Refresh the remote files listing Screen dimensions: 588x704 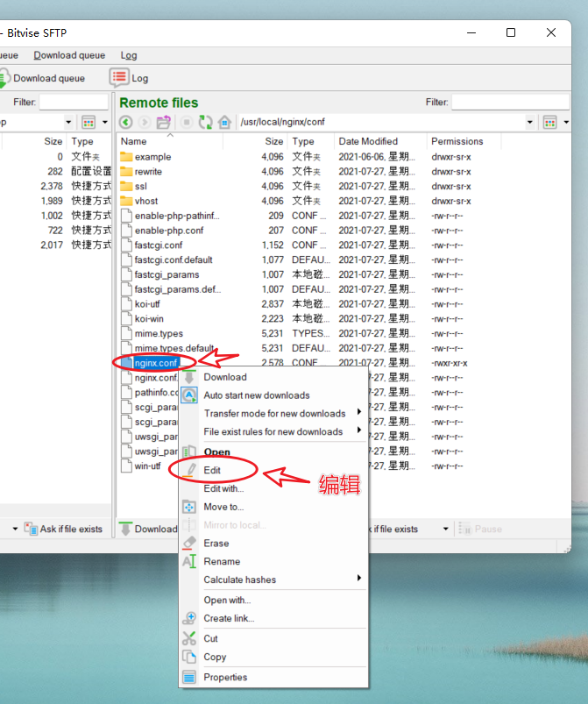coord(206,122)
